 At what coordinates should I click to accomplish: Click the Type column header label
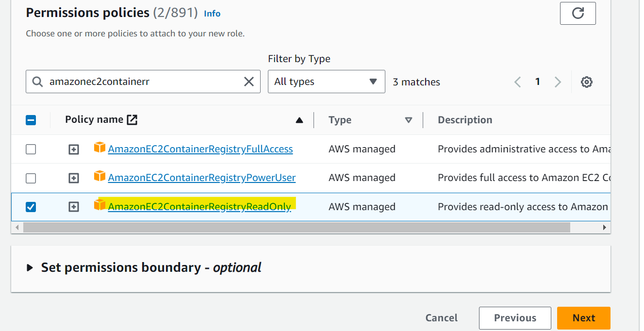click(340, 120)
